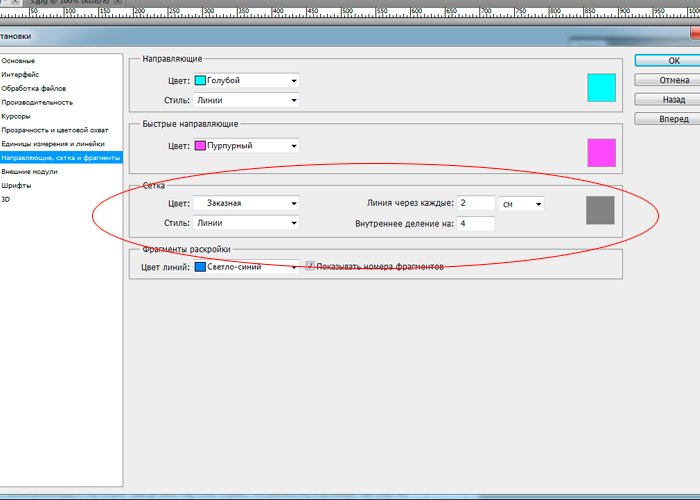Open the Голубой guides color dropdown
Screen dimensions: 700x500
point(246,81)
